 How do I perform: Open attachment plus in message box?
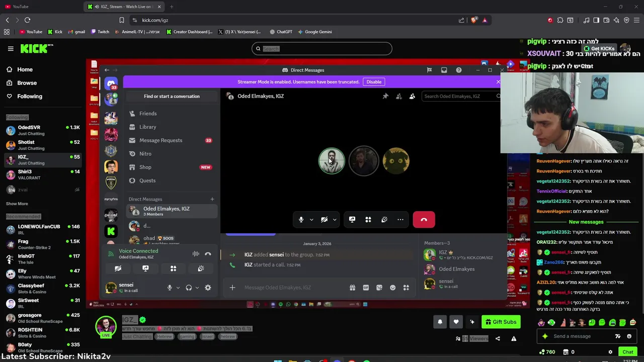(x=232, y=288)
